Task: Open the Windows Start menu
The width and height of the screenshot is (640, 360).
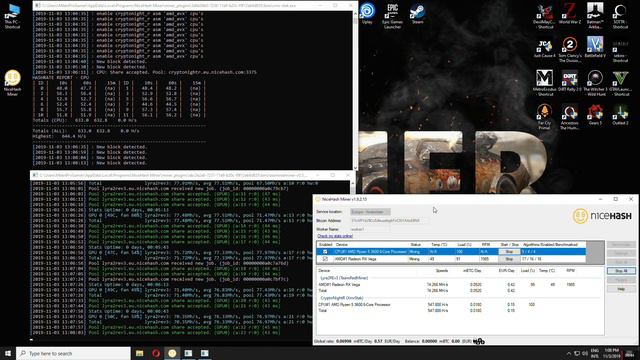Action: pos(8,353)
